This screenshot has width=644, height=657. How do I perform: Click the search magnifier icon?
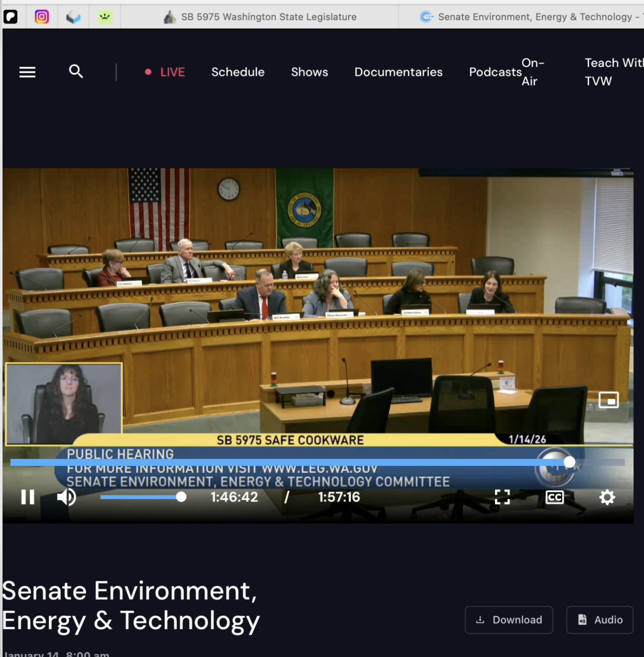point(76,71)
